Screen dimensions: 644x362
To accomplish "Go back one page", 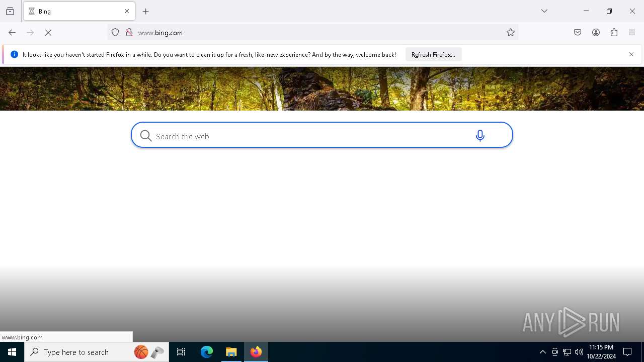I will pyautogui.click(x=12, y=33).
